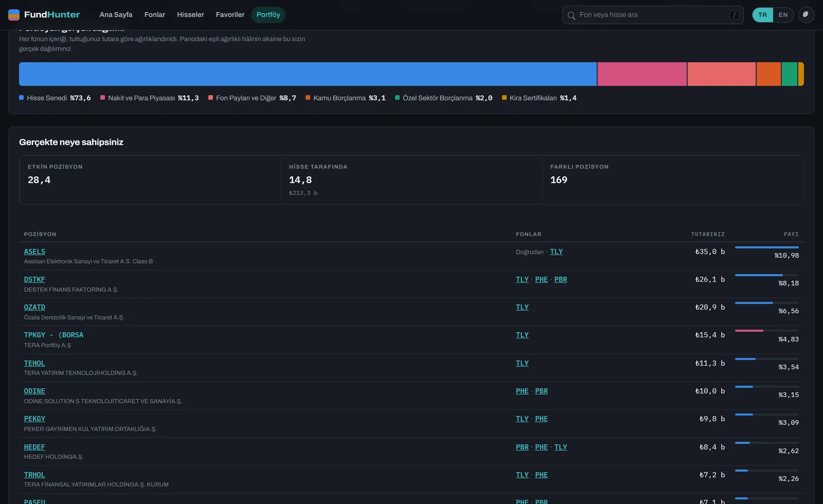Switch language to TR
This screenshot has height=504, width=823.
pos(763,15)
